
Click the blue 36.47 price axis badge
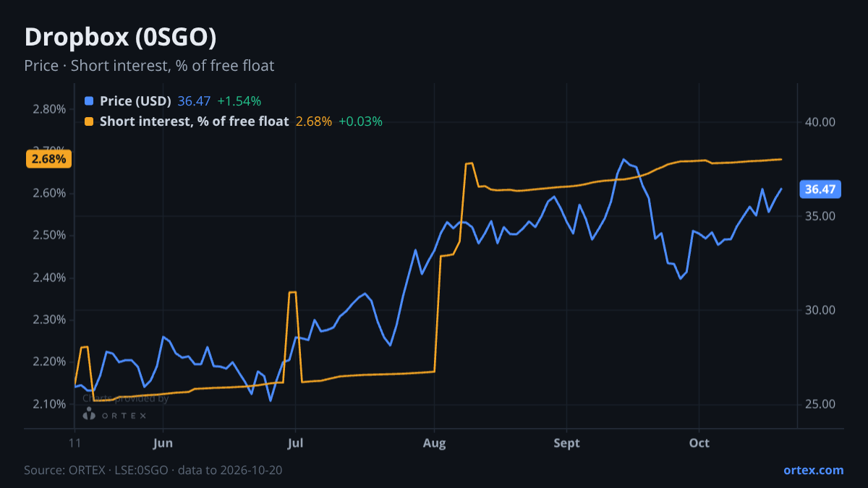click(x=820, y=189)
